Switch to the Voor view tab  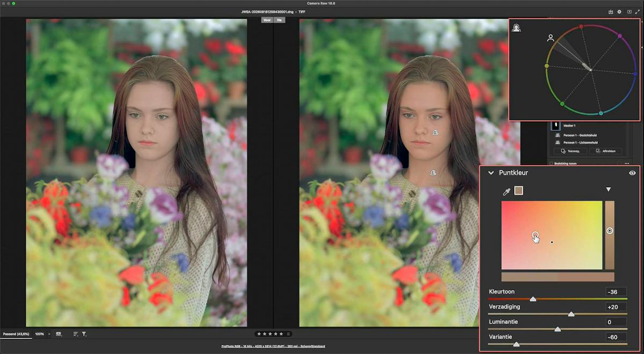click(x=267, y=20)
